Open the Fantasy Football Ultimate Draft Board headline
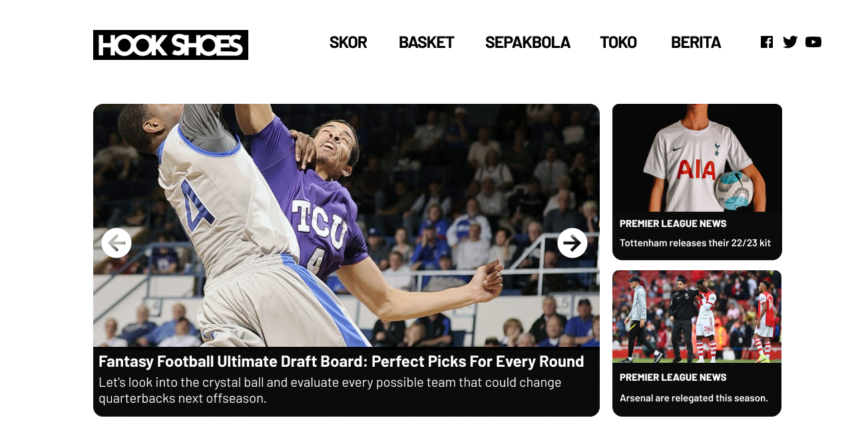 [x=341, y=361]
